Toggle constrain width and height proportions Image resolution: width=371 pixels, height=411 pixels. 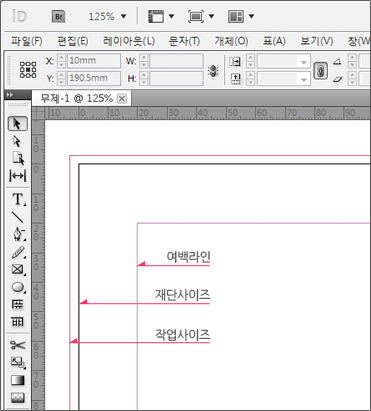213,70
